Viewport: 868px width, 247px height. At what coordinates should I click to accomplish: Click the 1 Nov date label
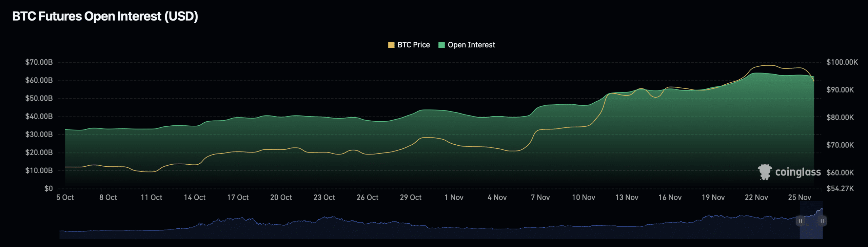454,197
